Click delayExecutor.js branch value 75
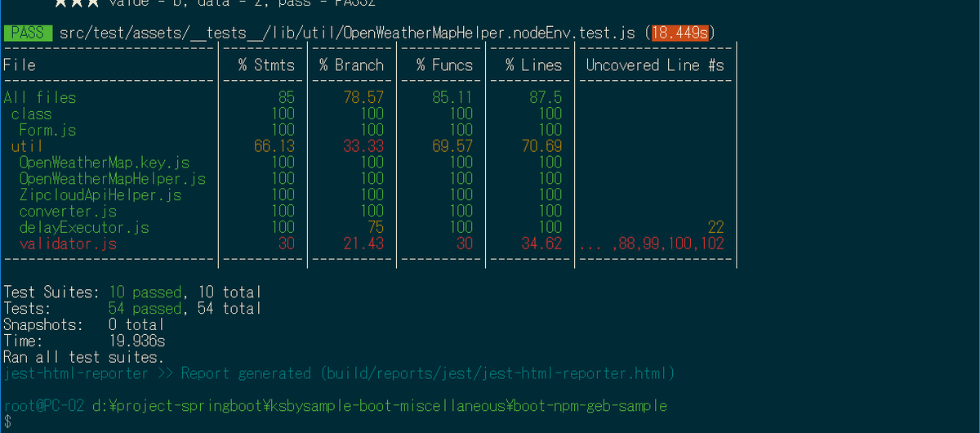The image size is (980, 433). (x=375, y=228)
